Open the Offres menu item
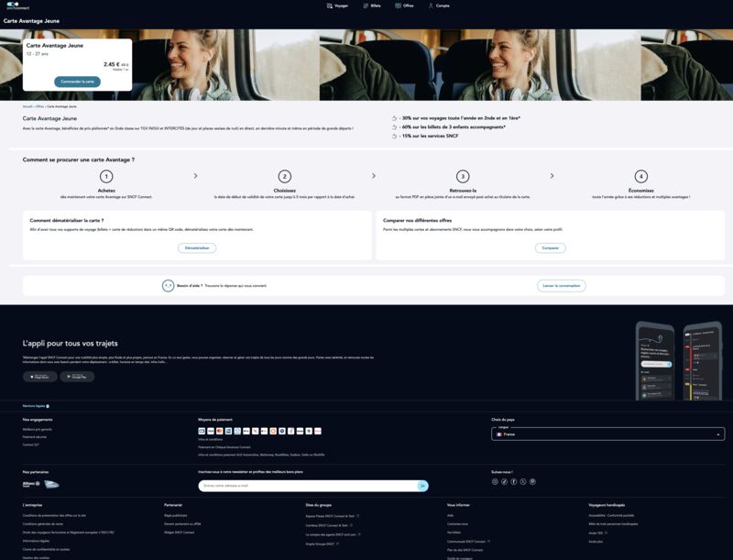733x560 pixels. pos(404,5)
